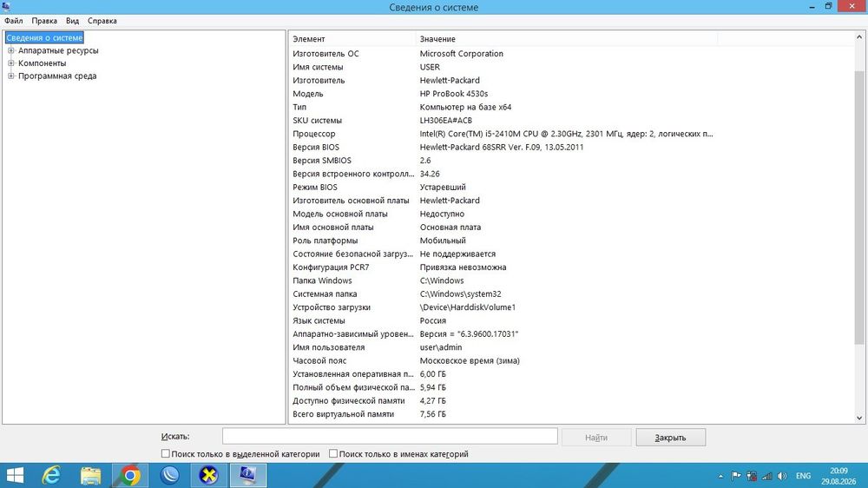Select the Режим BIOS row
The image size is (868, 488).
(x=503, y=187)
